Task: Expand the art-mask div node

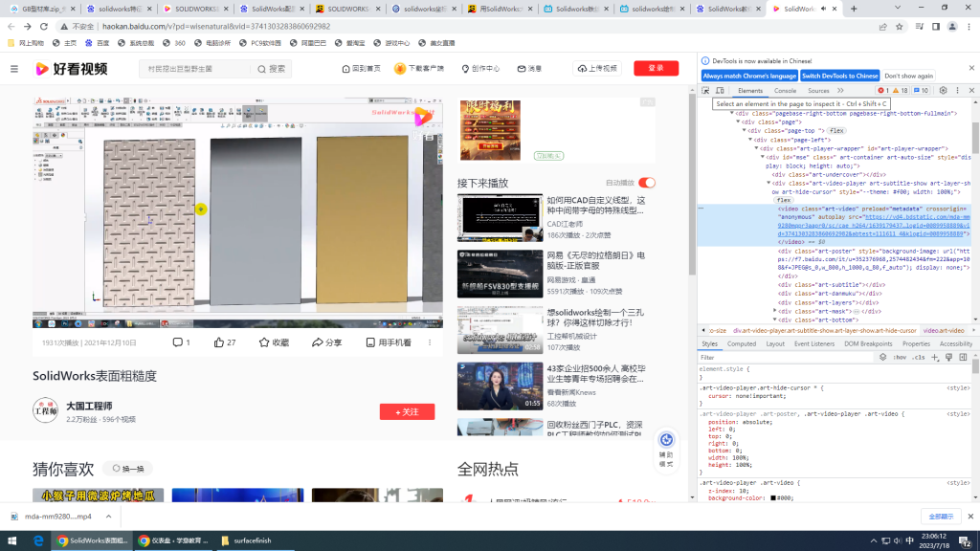Action: click(775, 311)
